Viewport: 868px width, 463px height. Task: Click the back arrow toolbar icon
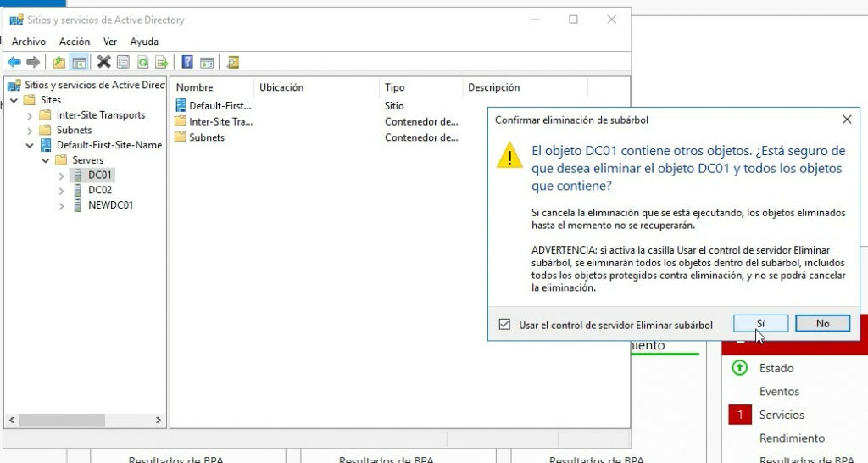14,62
